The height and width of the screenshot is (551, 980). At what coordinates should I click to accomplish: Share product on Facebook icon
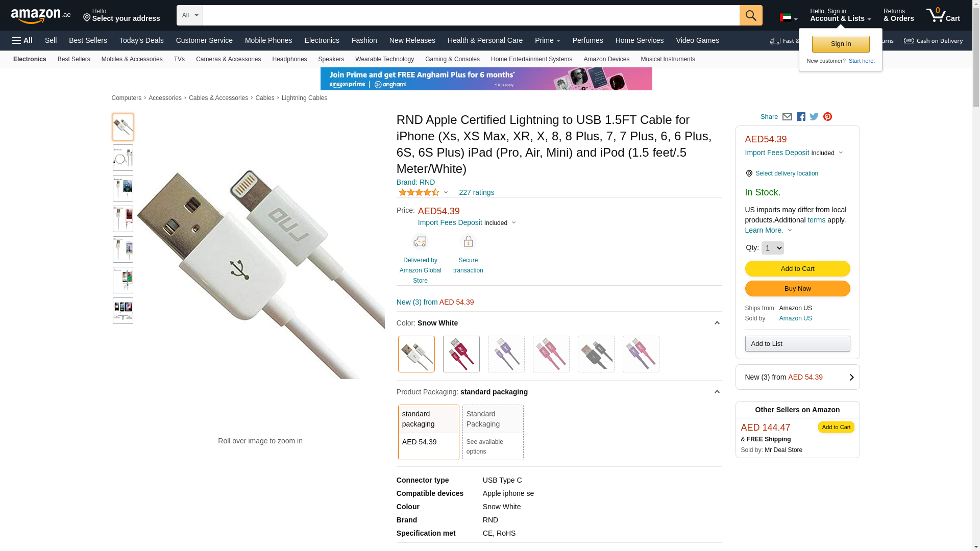click(801, 117)
